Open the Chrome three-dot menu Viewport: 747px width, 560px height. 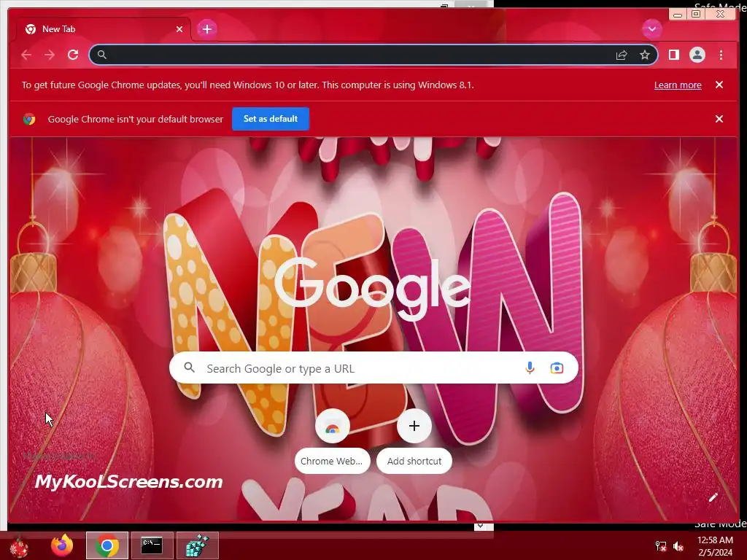(721, 55)
